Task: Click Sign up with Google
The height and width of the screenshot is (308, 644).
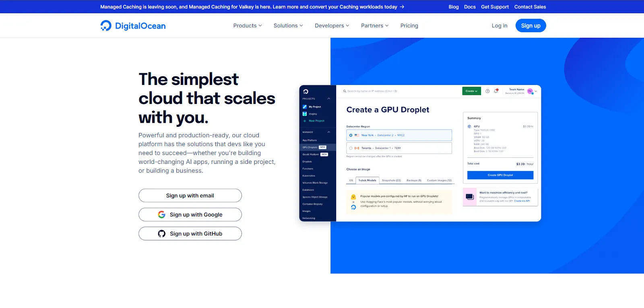Action: pos(190,215)
